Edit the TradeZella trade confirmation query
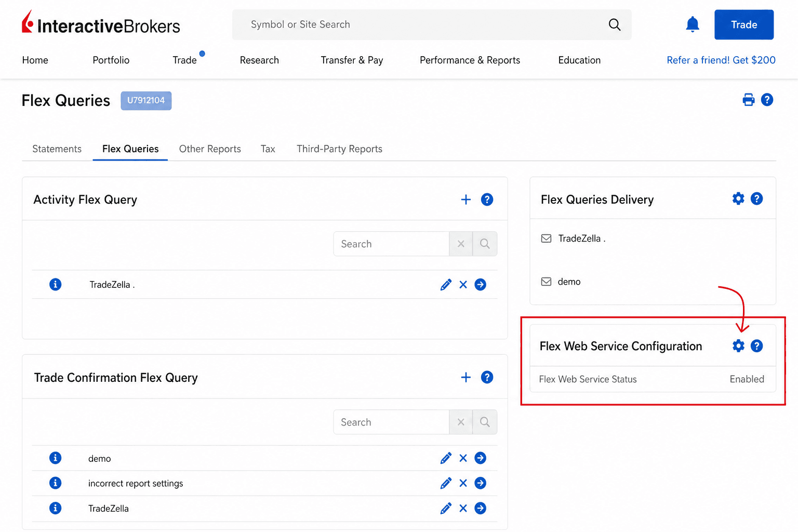This screenshot has width=798, height=532. [x=446, y=508]
